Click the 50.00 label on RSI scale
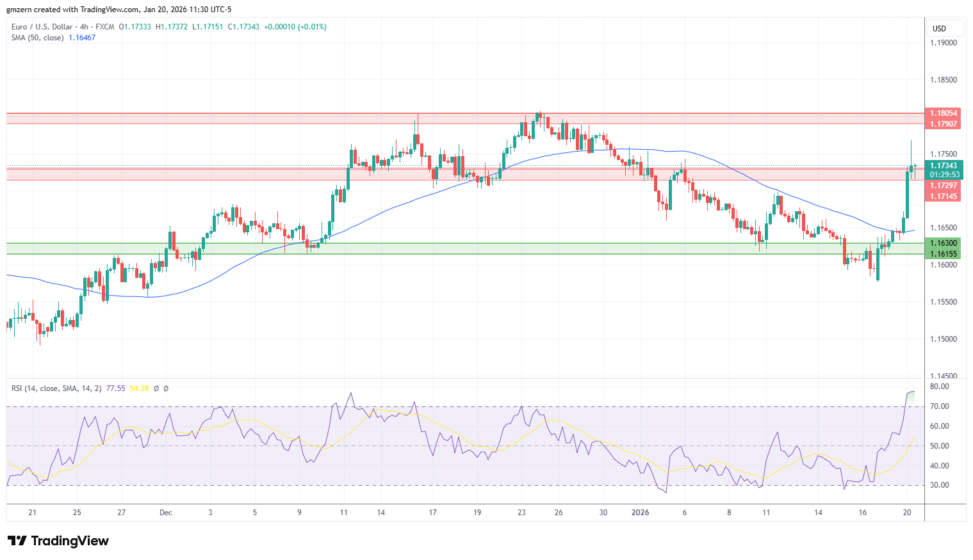 (939, 446)
